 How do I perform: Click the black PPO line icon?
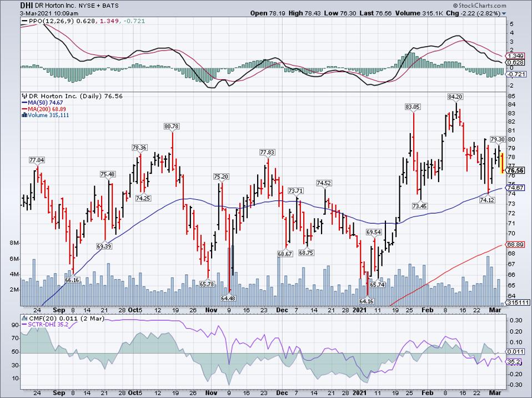[24, 21]
